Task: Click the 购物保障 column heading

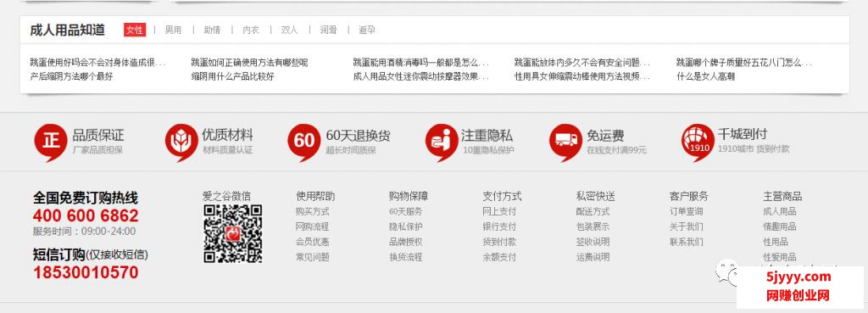Action: (x=409, y=196)
